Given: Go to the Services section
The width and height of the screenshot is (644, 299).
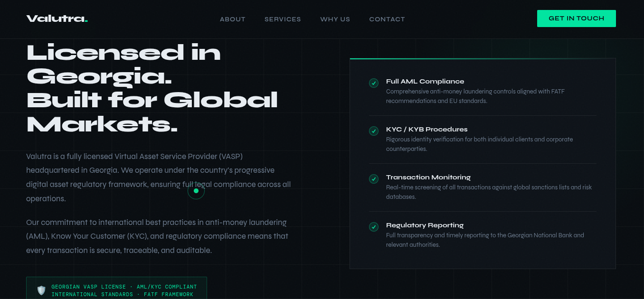Looking at the screenshot, I should tap(283, 19).
